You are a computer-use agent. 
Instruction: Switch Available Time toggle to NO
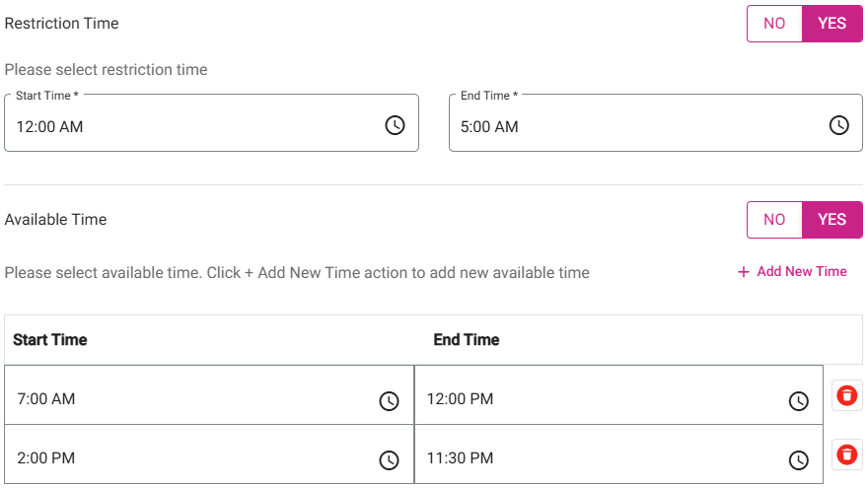774,220
